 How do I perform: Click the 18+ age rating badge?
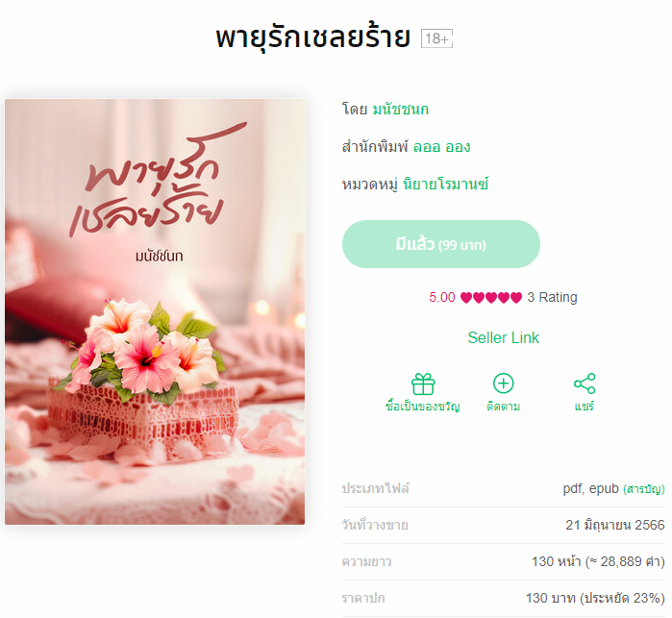[x=436, y=38]
